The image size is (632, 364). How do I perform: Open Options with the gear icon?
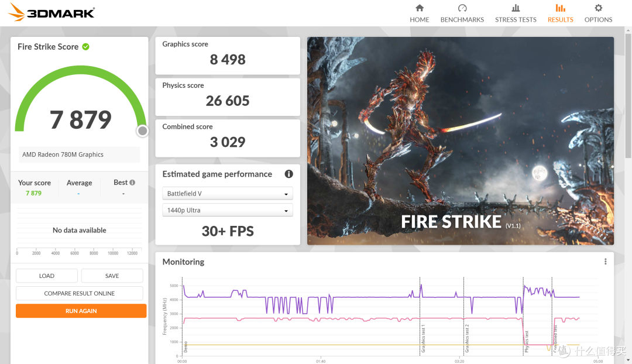pos(598,8)
